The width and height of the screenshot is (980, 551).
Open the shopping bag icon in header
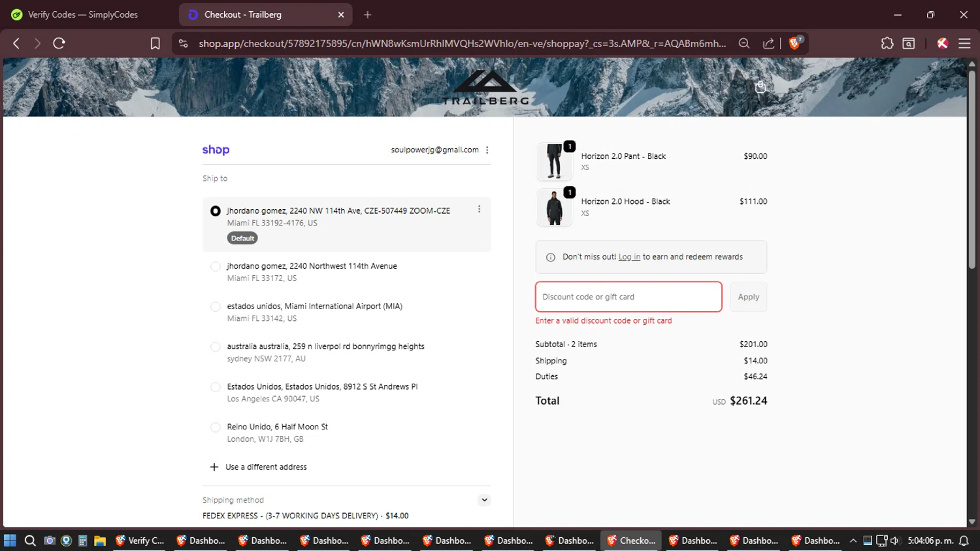(x=760, y=87)
